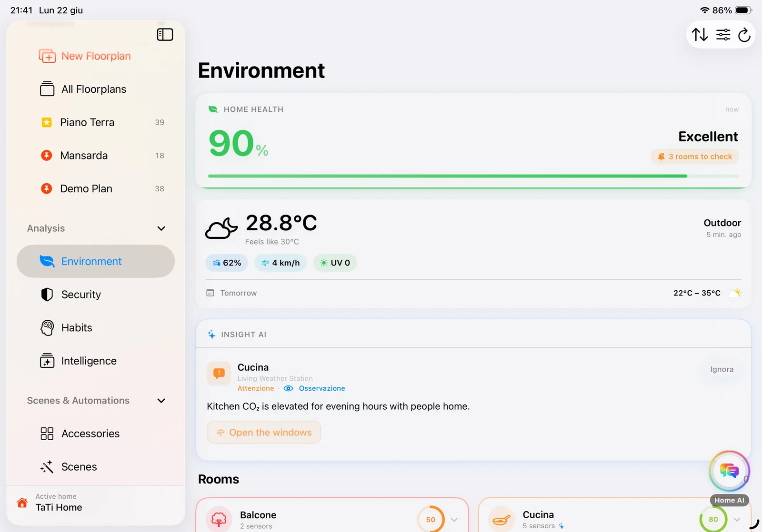Tap the active home house icon
The image size is (762, 532).
click(22, 502)
